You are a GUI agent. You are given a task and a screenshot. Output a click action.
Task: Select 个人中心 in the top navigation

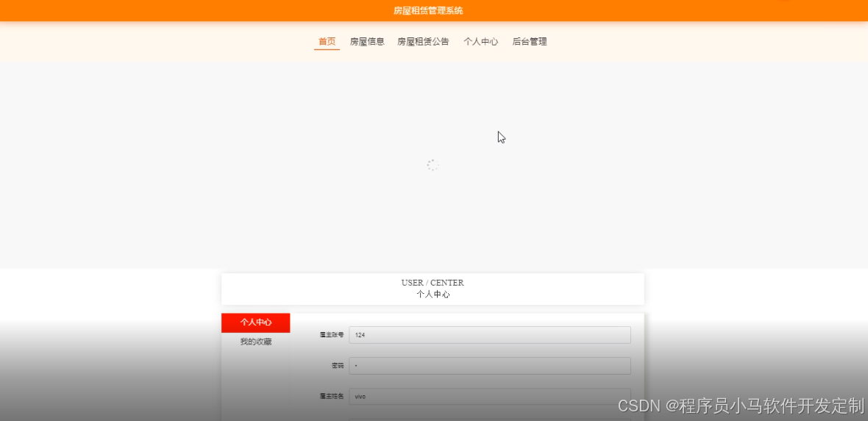click(480, 41)
